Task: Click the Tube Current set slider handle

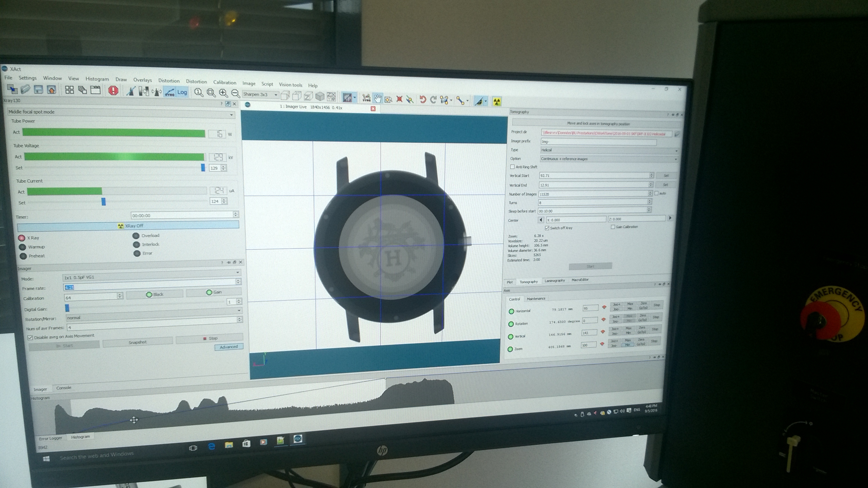Action: [x=103, y=201]
